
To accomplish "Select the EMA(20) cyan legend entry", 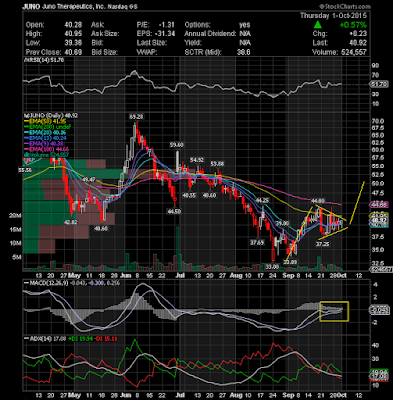I will (x=45, y=132).
